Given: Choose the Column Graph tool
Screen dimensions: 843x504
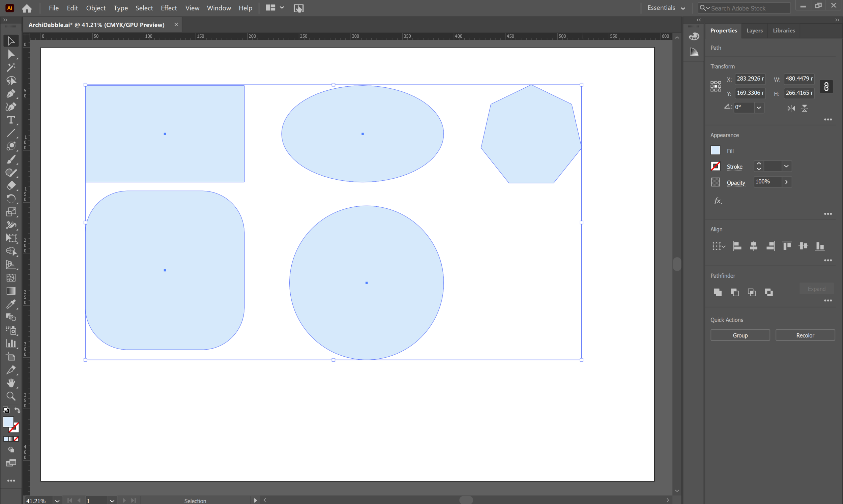Looking at the screenshot, I should pyautogui.click(x=11, y=344).
